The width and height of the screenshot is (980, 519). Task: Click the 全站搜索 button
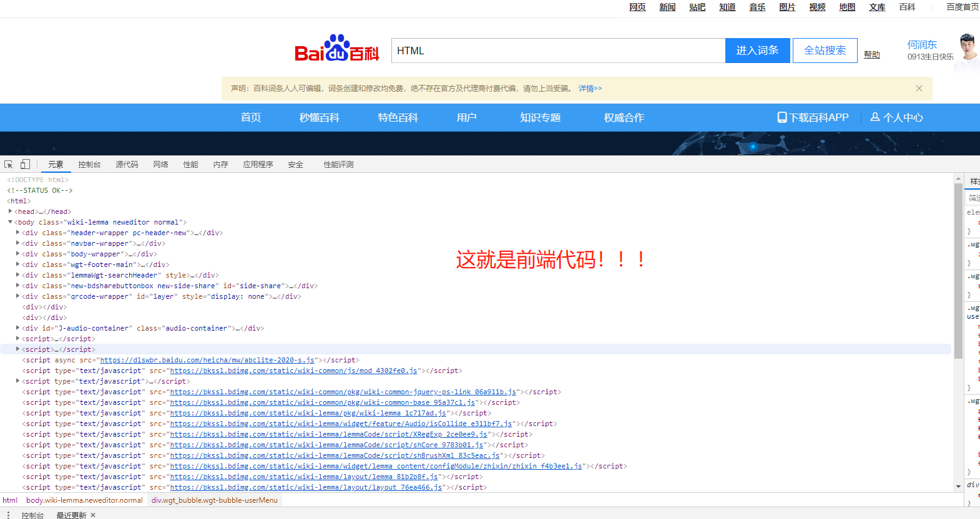click(x=825, y=51)
